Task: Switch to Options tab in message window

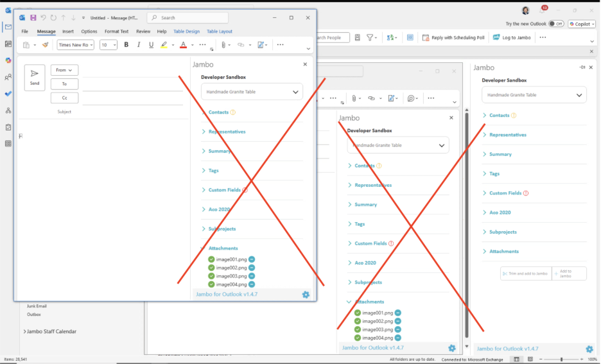Action: pos(89,31)
